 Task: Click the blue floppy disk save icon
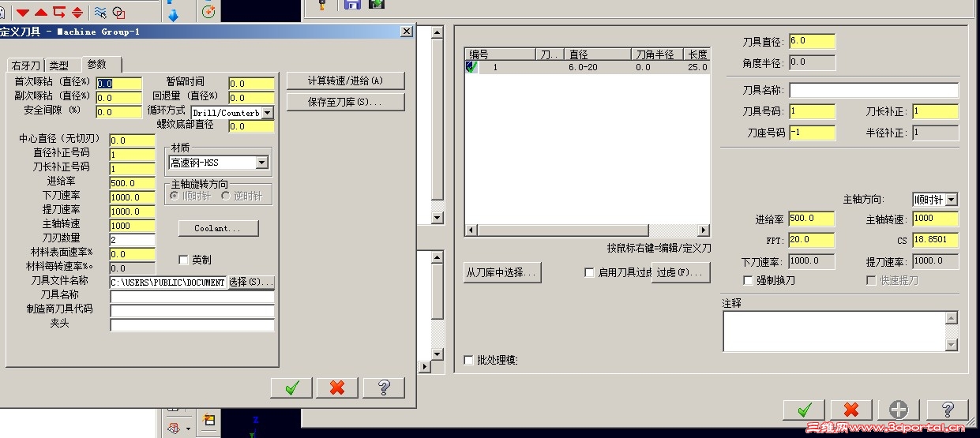352,4
